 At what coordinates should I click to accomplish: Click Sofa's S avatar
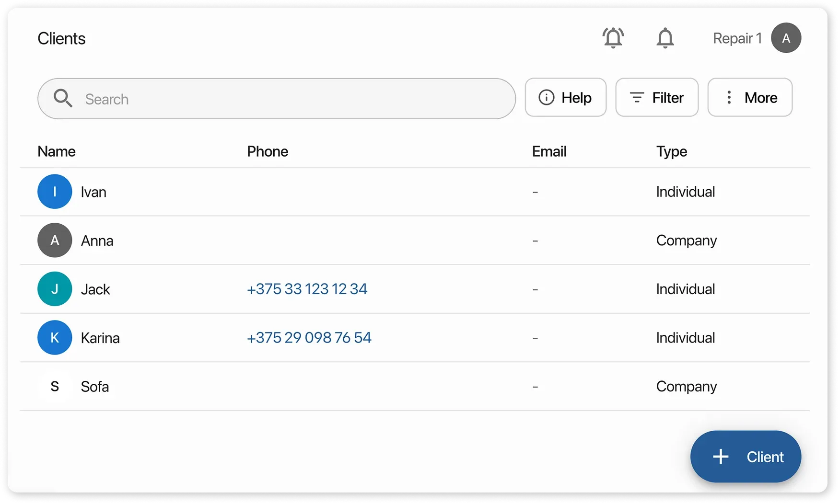(55, 386)
